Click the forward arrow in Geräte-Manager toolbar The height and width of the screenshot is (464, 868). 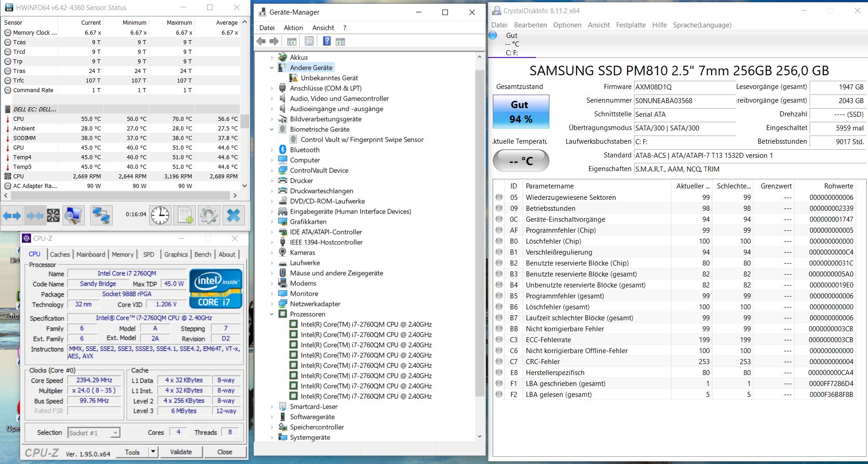tap(274, 42)
